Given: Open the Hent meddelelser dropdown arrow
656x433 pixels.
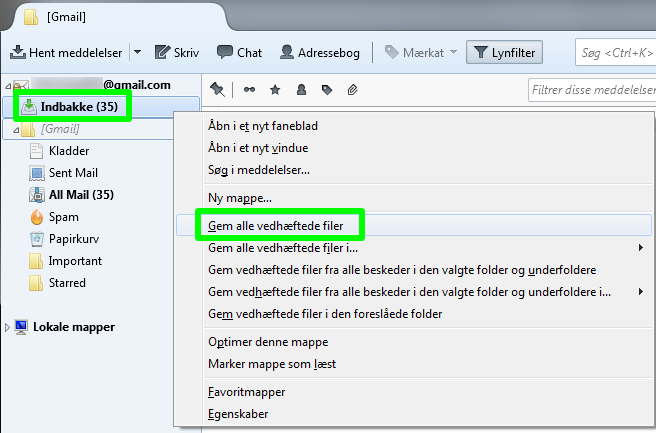Looking at the screenshot, I should (x=137, y=52).
